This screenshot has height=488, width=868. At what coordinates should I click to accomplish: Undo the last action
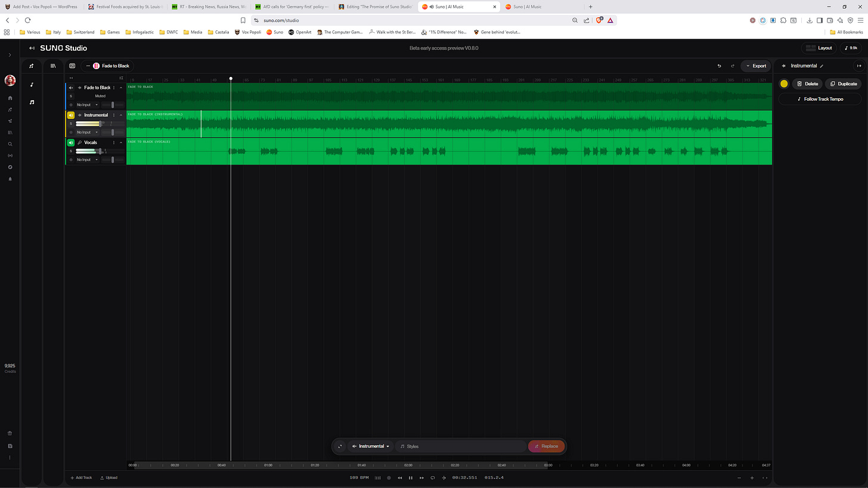click(x=719, y=66)
